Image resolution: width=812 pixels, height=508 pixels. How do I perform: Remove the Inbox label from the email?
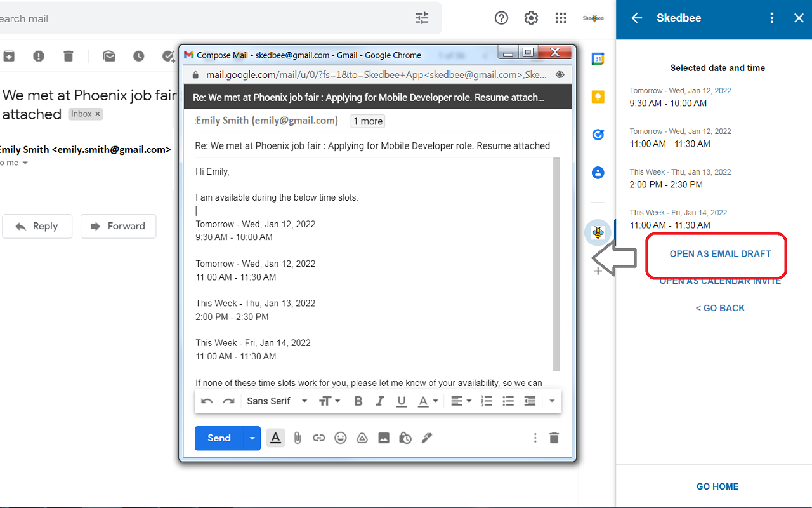pos(98,114)
